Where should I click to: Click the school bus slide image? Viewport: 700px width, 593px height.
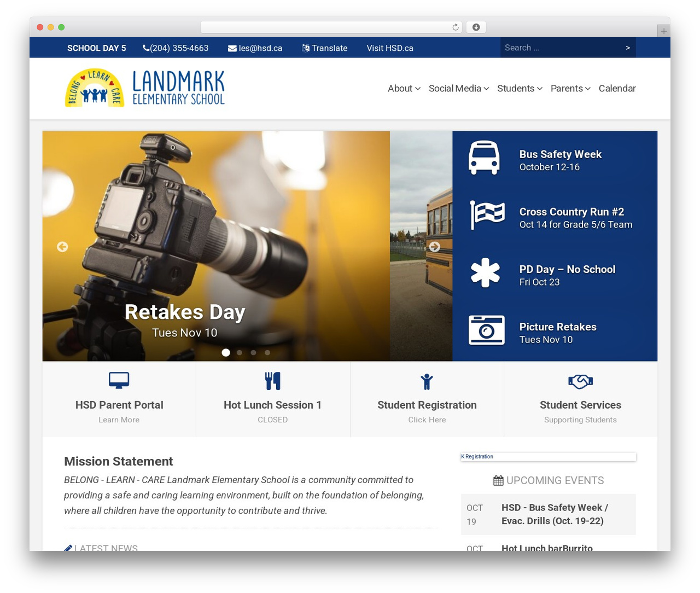421,246
